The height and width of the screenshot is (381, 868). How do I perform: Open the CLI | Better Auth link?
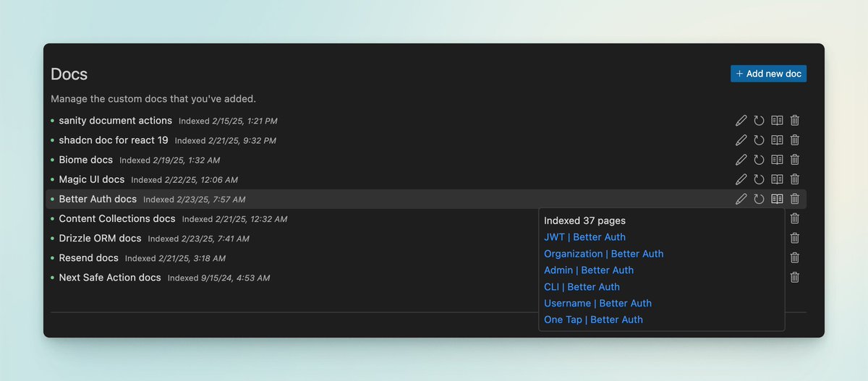[582, 287]
